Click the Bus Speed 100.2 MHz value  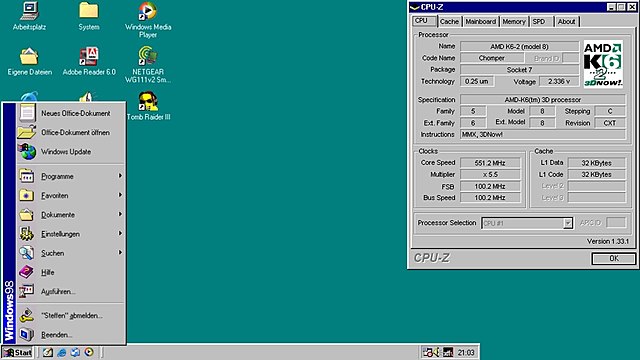click(x=490, y=198)
